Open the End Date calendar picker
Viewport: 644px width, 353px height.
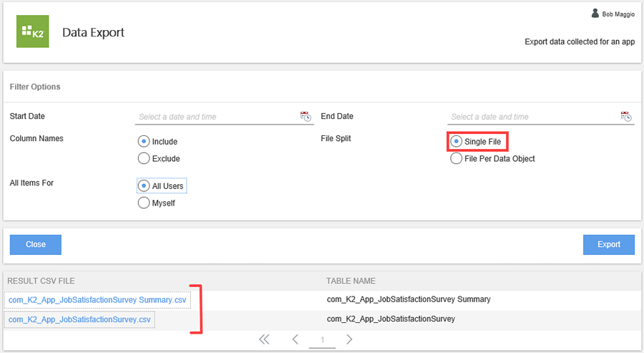626,116
